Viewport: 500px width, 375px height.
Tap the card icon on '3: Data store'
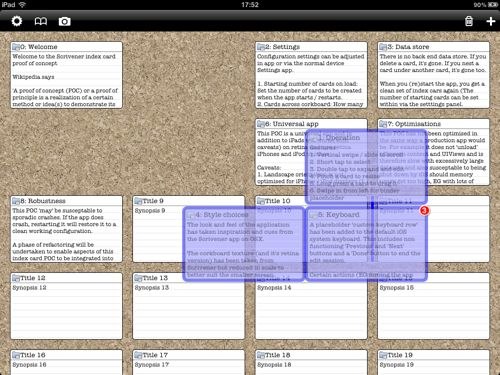coord(383,47)
